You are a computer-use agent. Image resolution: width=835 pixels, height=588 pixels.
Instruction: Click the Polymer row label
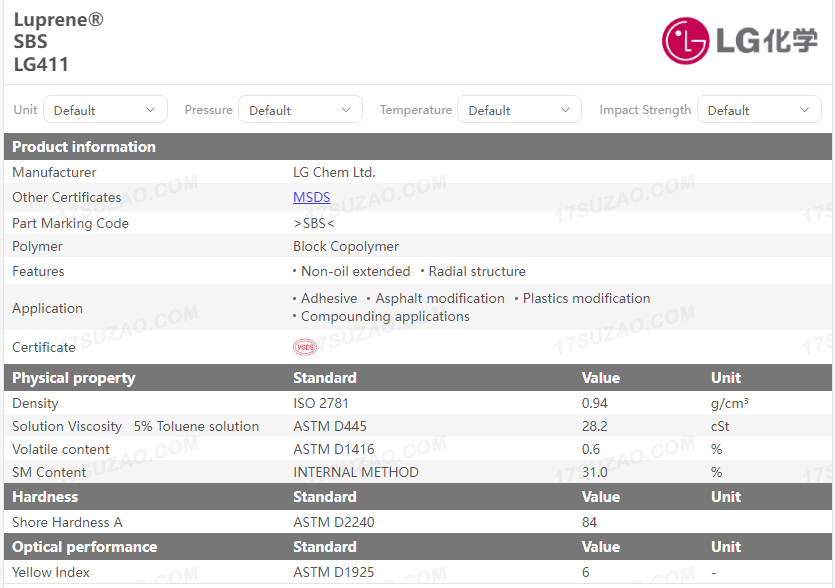tap(37, 247)
